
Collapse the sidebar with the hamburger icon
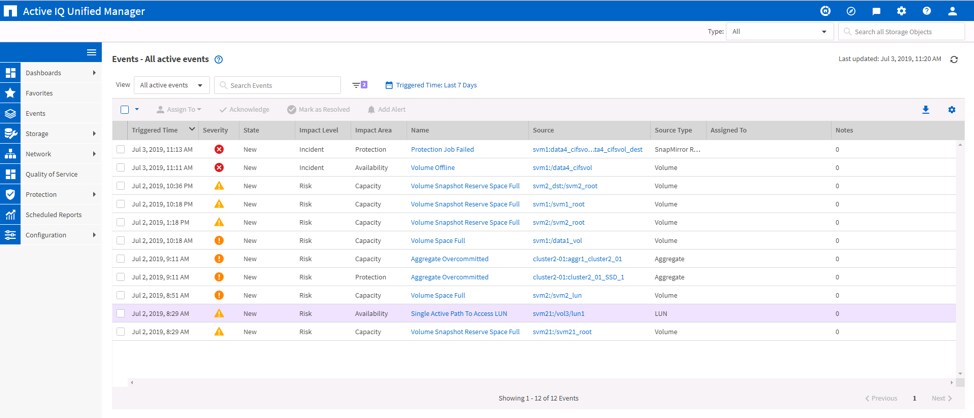pos(91,52)
